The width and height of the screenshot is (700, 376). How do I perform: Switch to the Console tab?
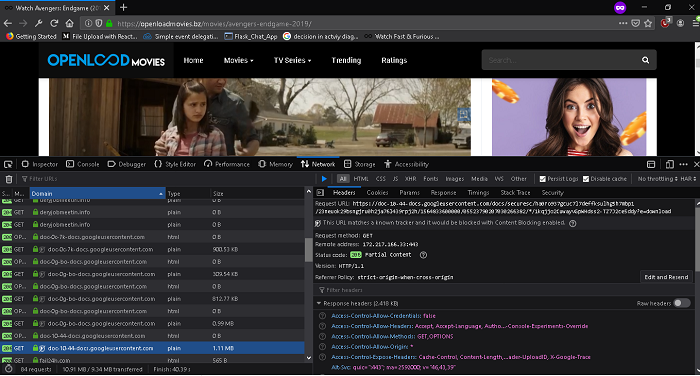pos(83,164)
